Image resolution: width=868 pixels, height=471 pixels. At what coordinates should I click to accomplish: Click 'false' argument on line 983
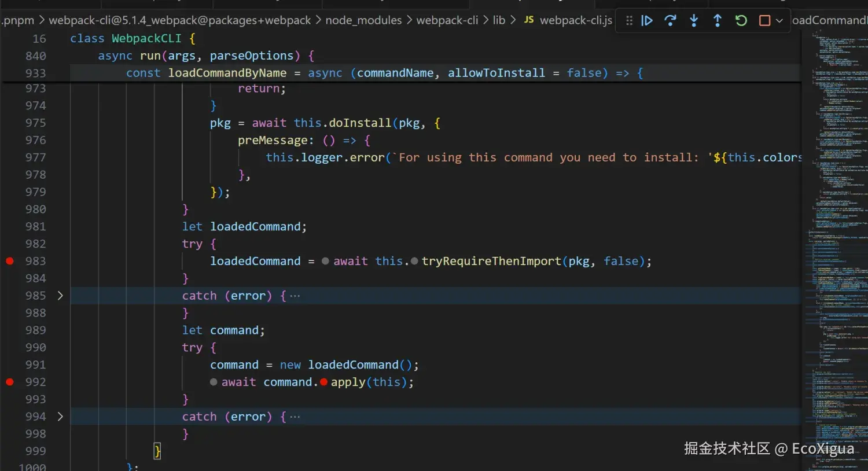621,261
